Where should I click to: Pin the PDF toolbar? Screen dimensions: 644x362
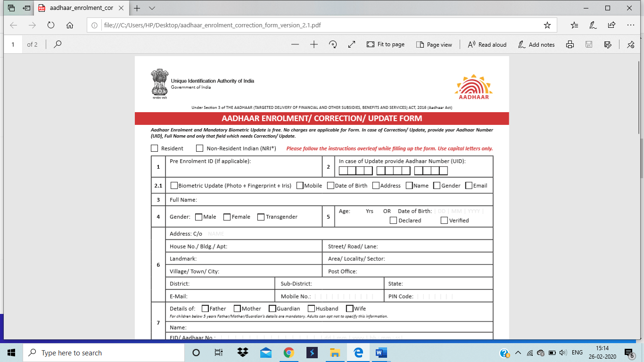(631, 44)
